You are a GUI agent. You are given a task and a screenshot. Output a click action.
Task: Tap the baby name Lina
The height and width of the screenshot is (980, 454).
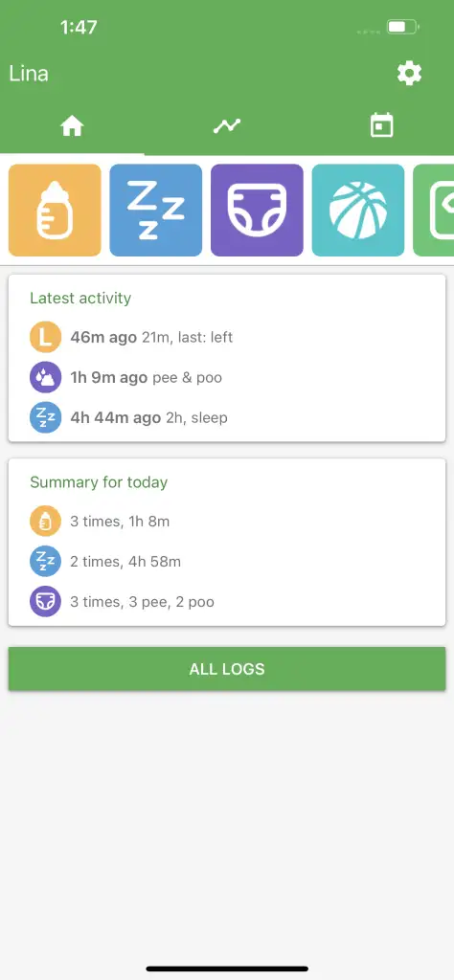coord(29,74)
